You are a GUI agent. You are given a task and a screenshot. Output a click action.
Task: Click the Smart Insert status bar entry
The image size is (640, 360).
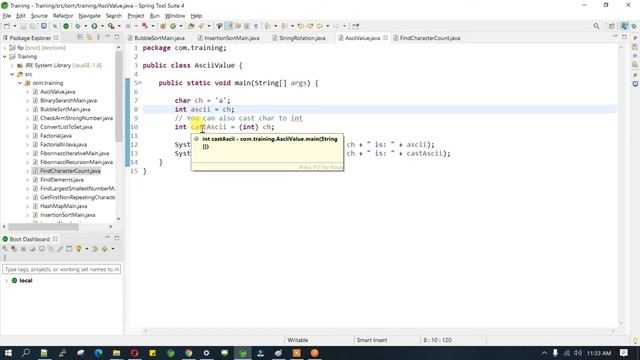(x=372, y=340)
